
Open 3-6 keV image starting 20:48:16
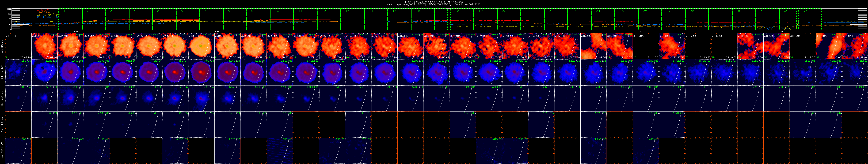(44, 46)
